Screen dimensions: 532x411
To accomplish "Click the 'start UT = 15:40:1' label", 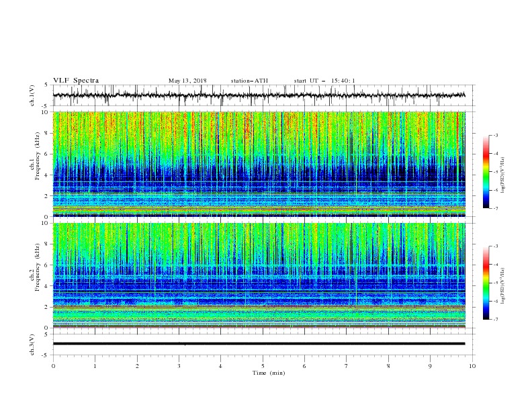I will 324,81.
